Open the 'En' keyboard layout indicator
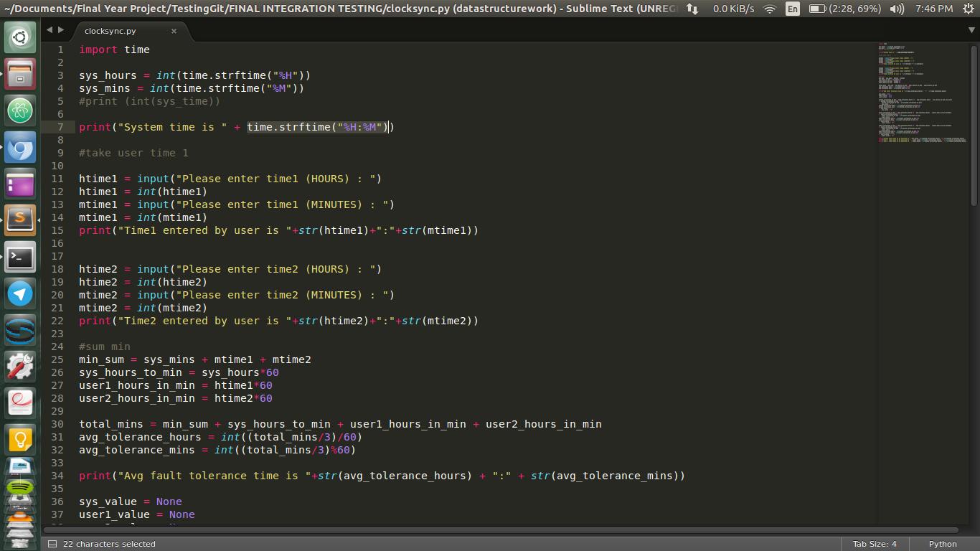Viewport: 980px width, 551px height. [792, 9]
